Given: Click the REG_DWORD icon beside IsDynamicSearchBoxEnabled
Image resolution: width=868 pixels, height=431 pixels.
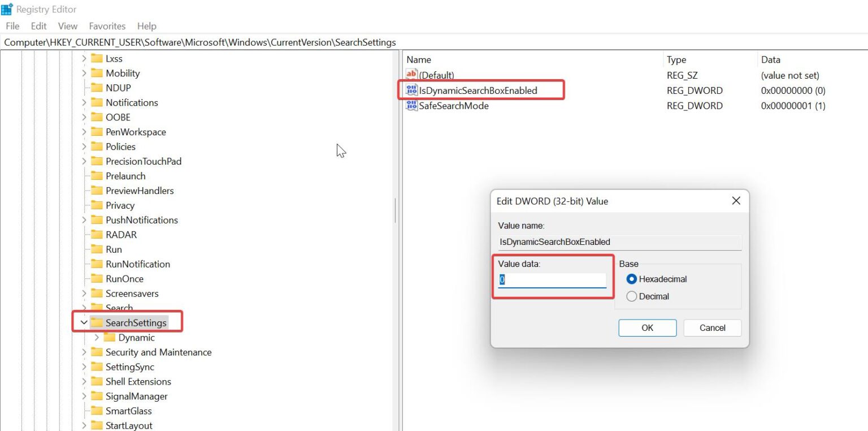Looking at the screenshot, I should point(411,90).
